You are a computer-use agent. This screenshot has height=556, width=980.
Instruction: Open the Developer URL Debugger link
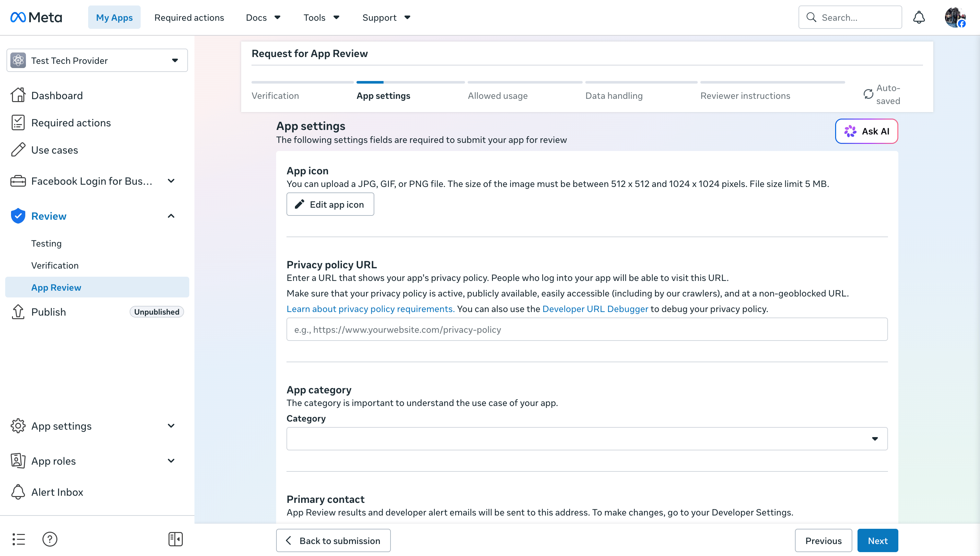coord(595,308)
